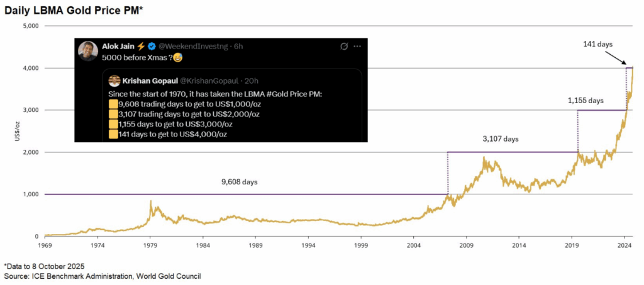Click the '20h' quoted tweet timestamp
Image resolution: width=644 pixels, height=285 pixels.
click(x=250, y=81)
